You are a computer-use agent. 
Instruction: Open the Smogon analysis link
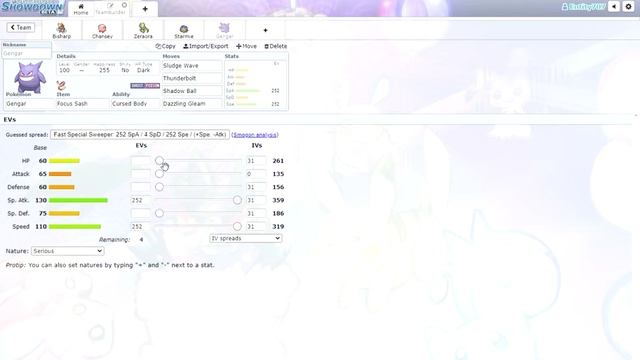coord(255,135)
